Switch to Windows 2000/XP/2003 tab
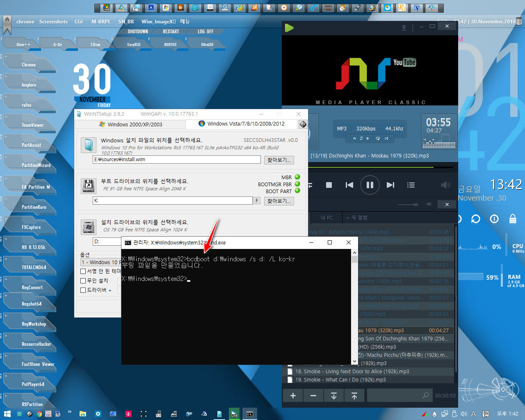This screenshot has width=525, height=420. (x=130, y=124)
